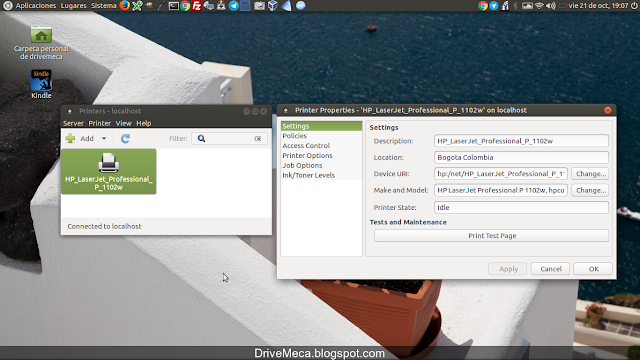The height and width of the screenshot is (360, 640).
Task: Click the Printer State field showing Idle
Action: (x=521, y=207)
